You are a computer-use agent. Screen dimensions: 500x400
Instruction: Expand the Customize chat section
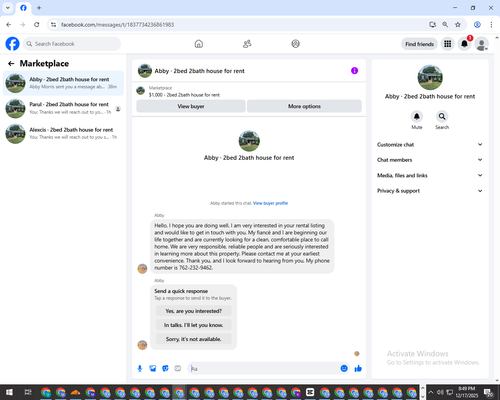(x=430, y=144)
